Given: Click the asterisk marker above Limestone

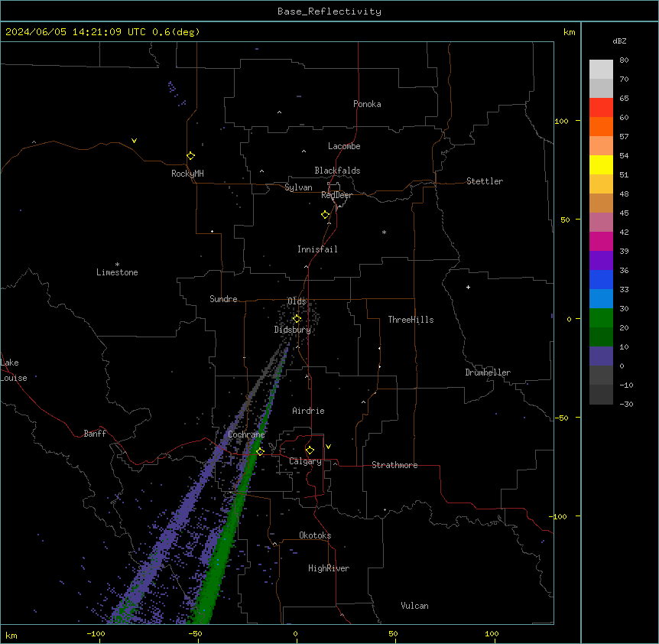Looking at the screenshot, I should point(117,265).
